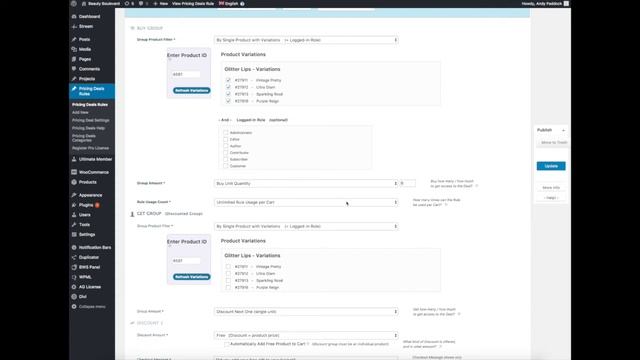Click the WPML sidebar icon
The image size is (640, 360).
[x=74, y=277]
